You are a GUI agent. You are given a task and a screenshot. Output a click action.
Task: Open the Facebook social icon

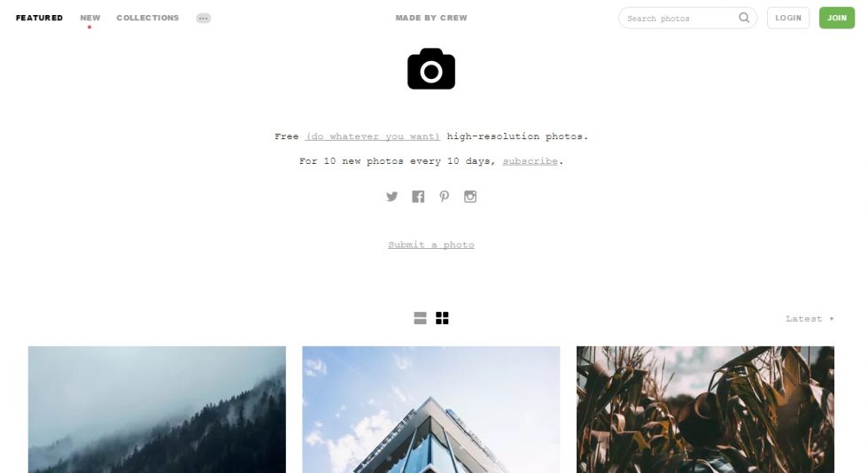[418, 197]
